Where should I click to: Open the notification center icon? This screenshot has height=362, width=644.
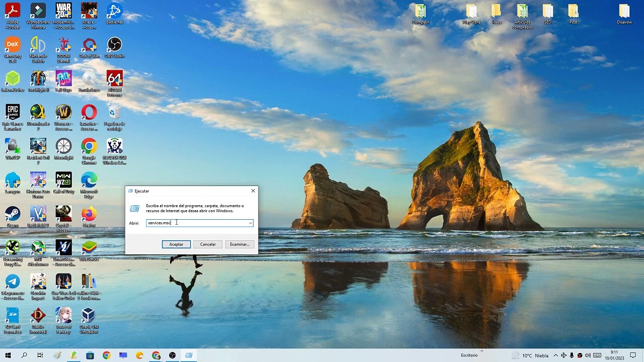633,355
